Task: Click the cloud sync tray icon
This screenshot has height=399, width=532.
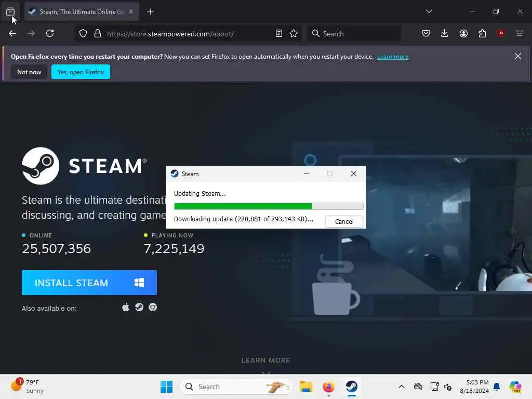Action: [x=418, y=387]
